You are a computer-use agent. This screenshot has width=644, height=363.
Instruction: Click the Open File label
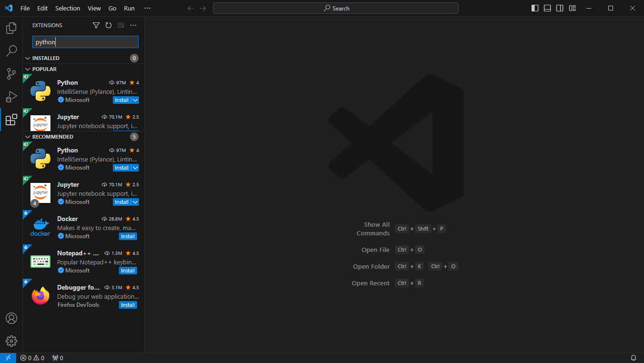376,250
